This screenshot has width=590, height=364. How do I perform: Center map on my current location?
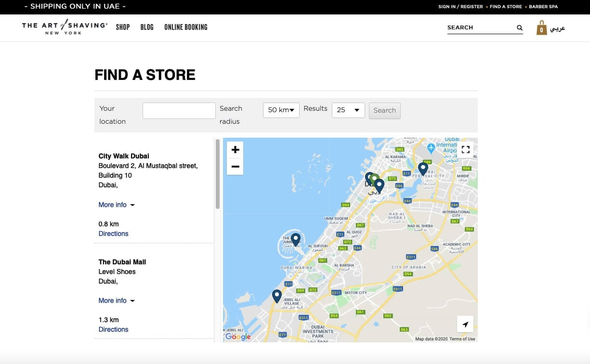465,324
